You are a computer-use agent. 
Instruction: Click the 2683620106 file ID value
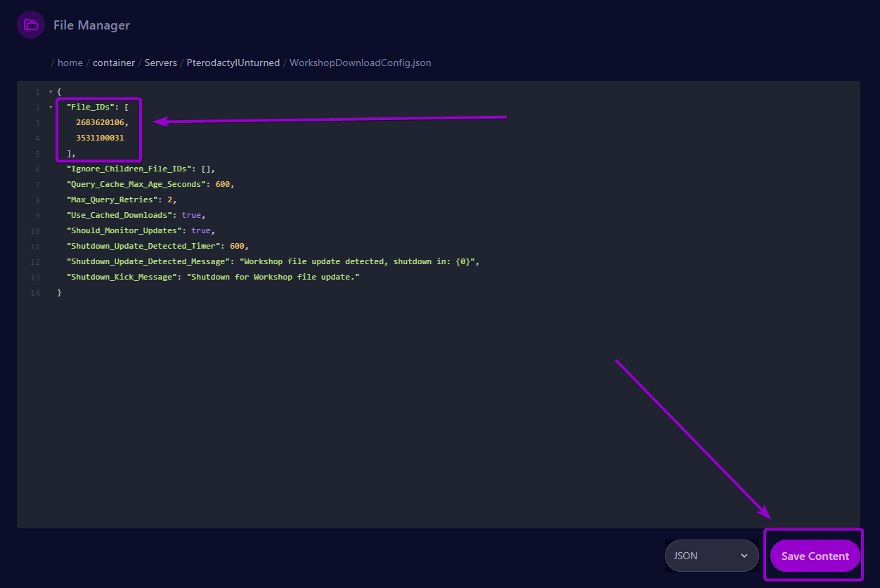[x=100, y=122]
